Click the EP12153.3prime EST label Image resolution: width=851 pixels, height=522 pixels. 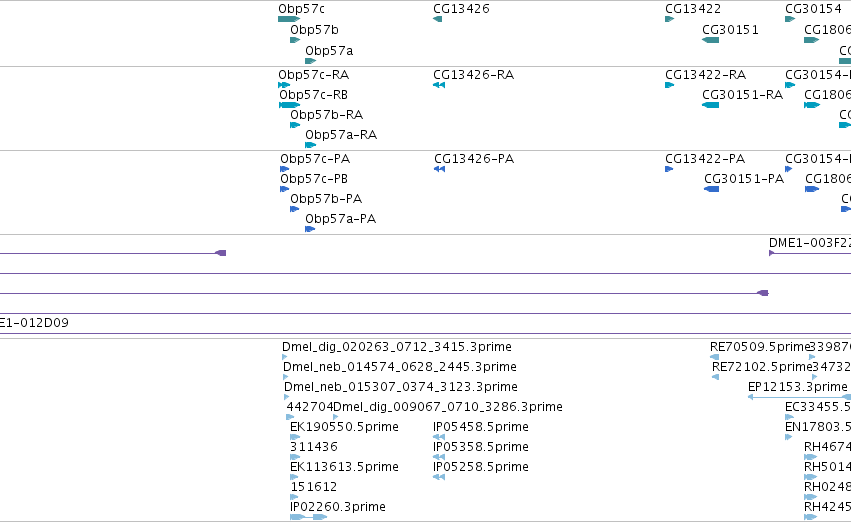tap(798, 387)
